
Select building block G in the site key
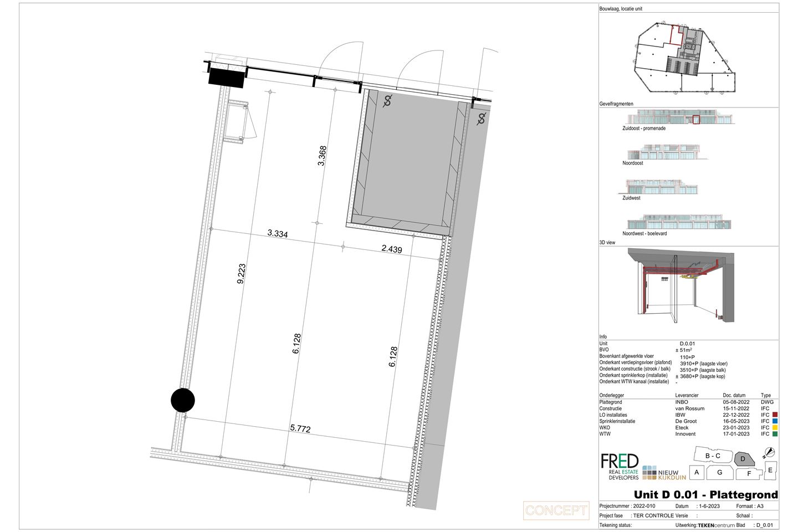[x=720, y=473]
